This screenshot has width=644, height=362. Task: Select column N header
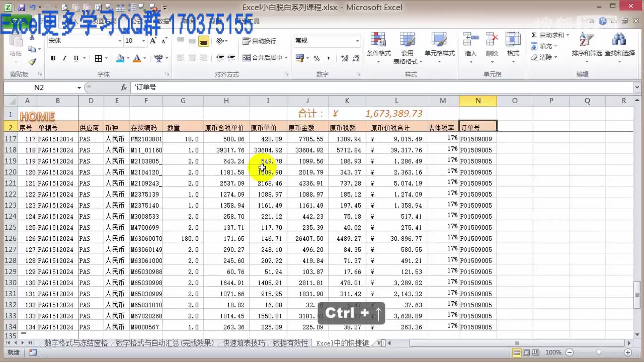pos(478,101)
